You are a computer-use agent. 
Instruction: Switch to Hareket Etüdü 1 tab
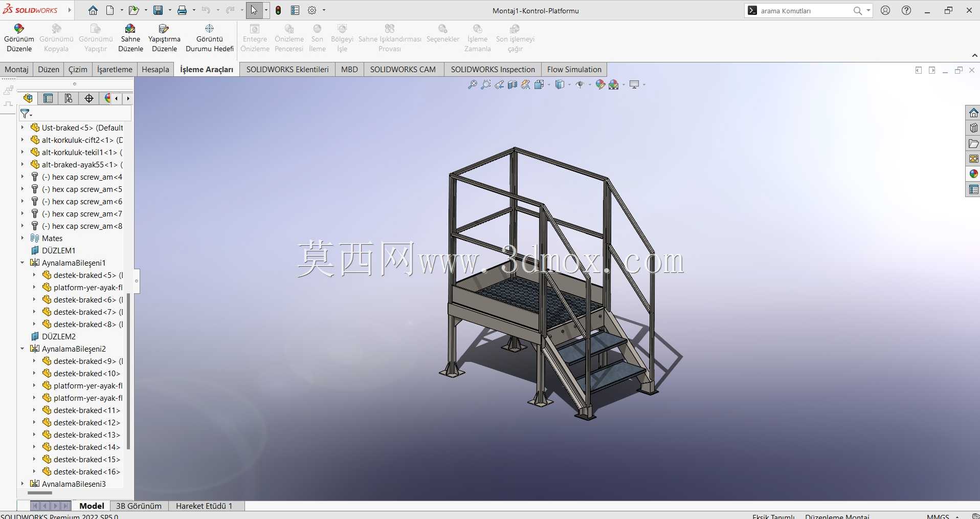point(204,506)
